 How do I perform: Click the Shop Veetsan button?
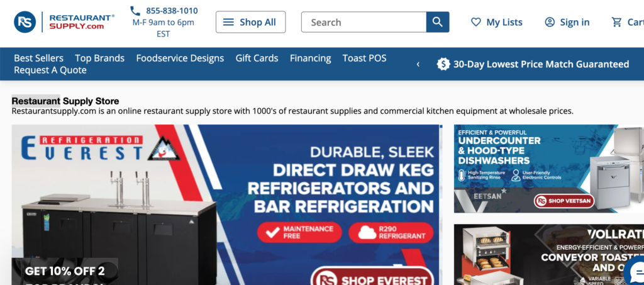[x=564, y=201]
